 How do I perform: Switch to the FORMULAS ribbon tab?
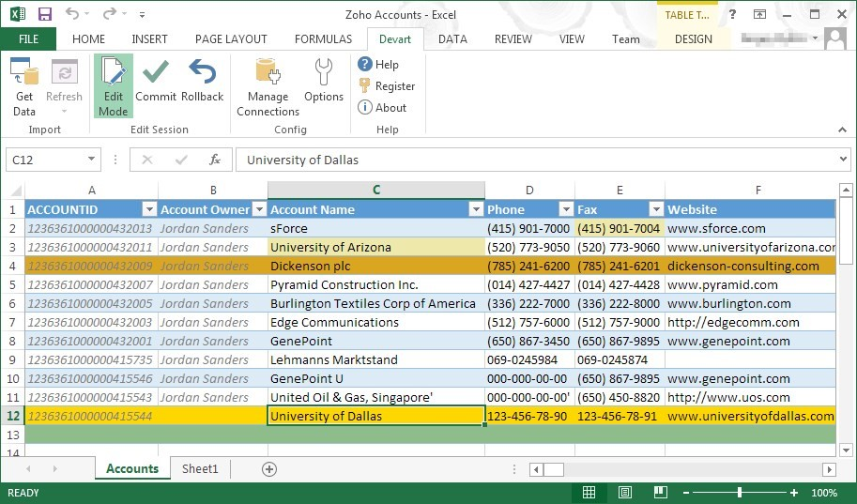click(x=323, y=38)
